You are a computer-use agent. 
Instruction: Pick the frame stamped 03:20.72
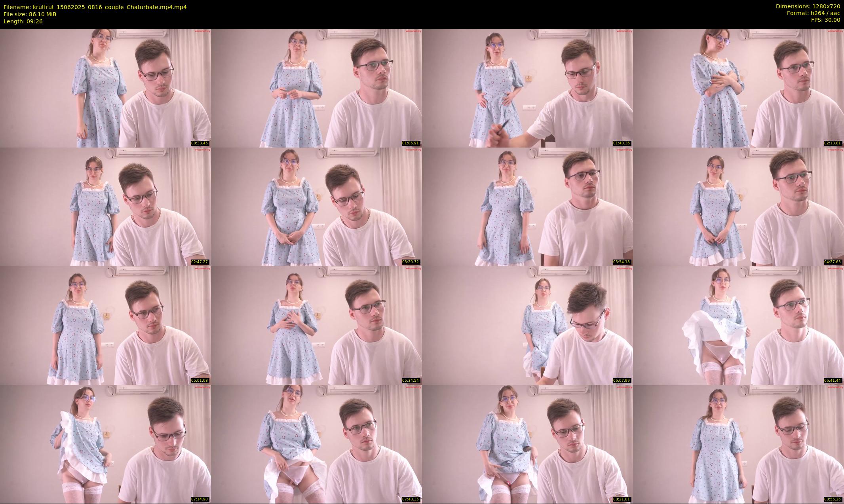tap(316, 207)
